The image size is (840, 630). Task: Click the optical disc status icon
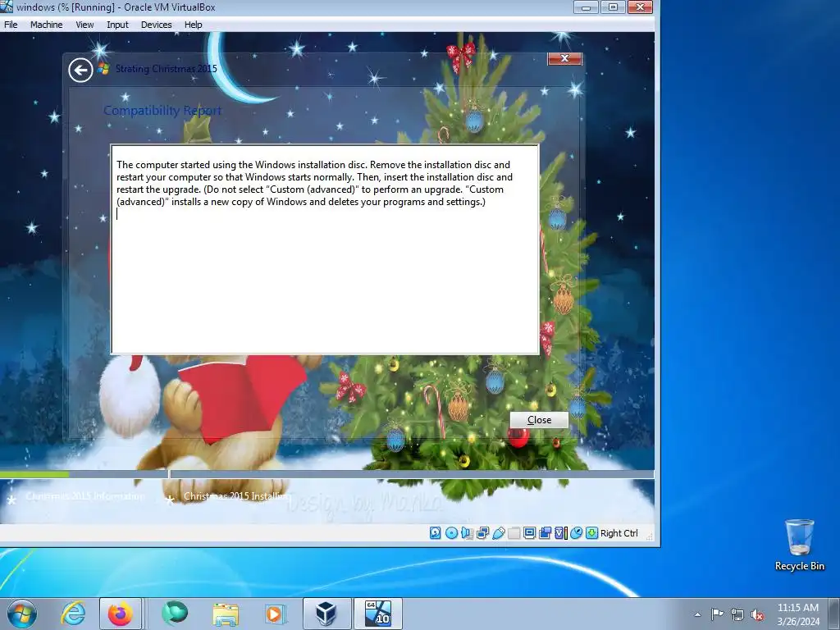[x=452, y=533]
